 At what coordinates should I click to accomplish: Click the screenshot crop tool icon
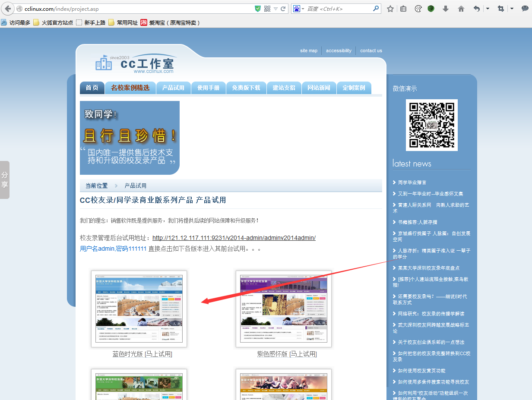point(501,9)
